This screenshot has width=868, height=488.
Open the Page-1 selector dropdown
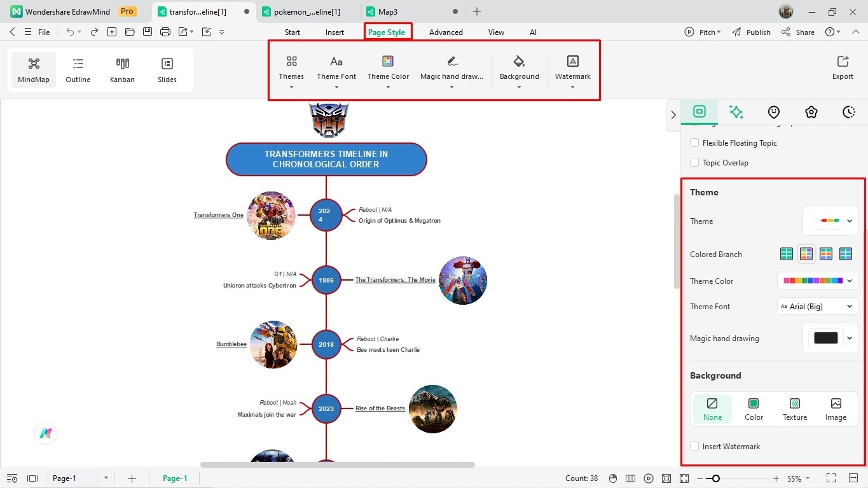tap(79, 478)
